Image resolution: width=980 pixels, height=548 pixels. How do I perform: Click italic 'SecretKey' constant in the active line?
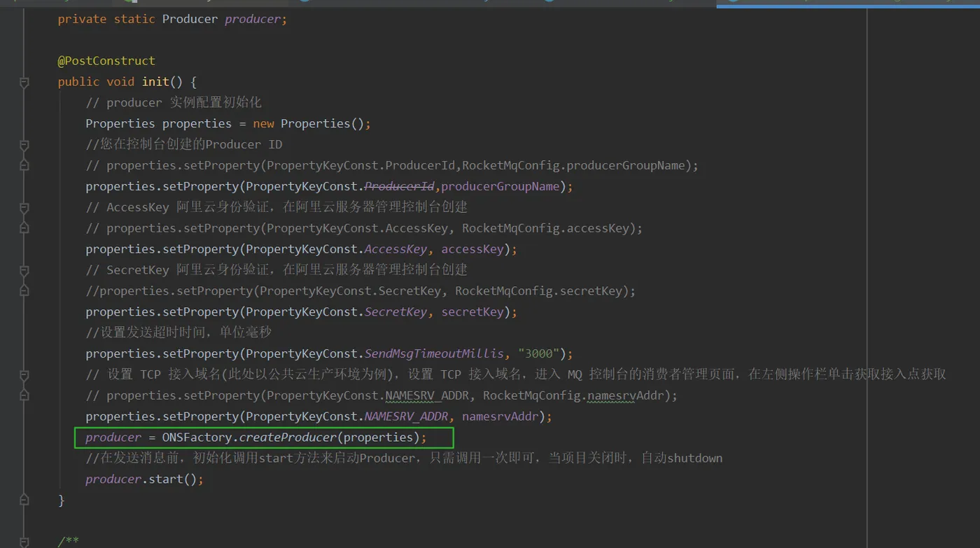click(x=395, y=311)
